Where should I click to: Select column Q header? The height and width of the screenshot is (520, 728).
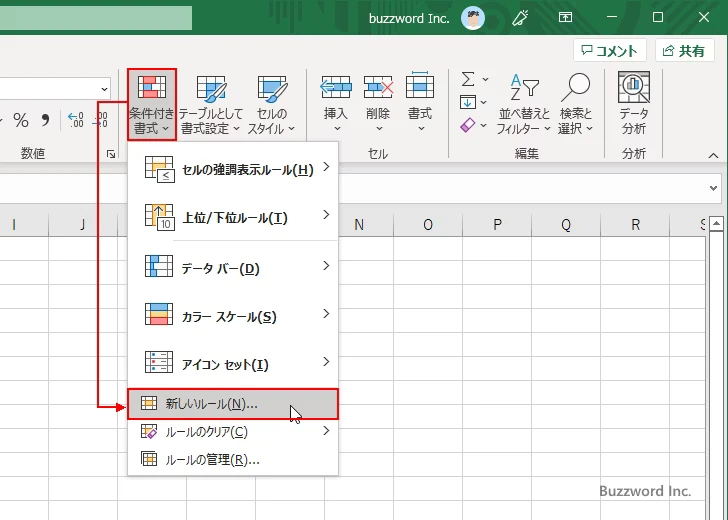566,225
